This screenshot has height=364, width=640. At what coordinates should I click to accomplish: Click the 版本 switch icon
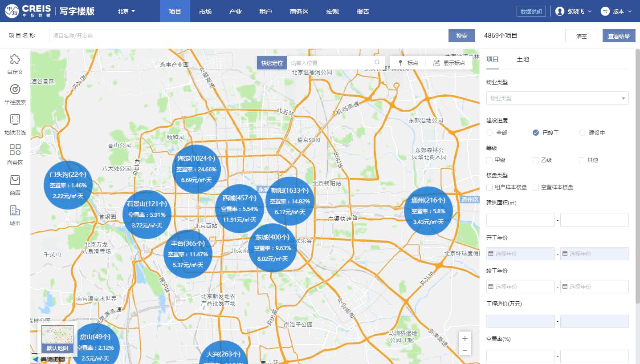[605, 11]
